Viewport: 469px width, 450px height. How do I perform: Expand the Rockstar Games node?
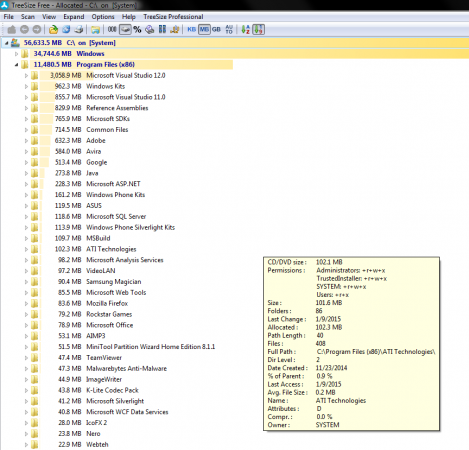(26, 314)
